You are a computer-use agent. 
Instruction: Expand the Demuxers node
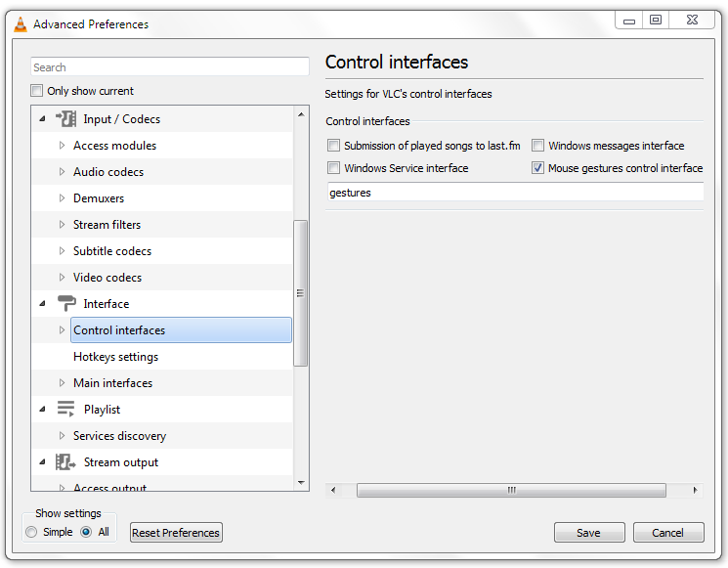62,198
